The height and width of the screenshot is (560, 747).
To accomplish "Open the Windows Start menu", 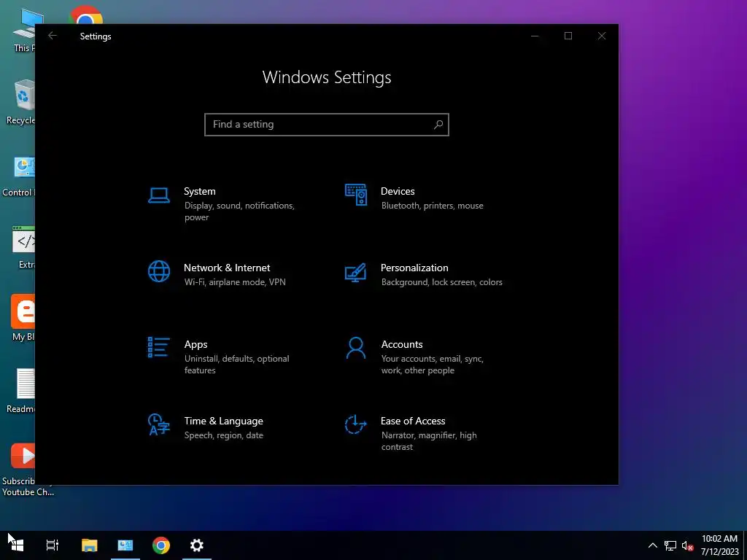I will click(x=18, y=545).
